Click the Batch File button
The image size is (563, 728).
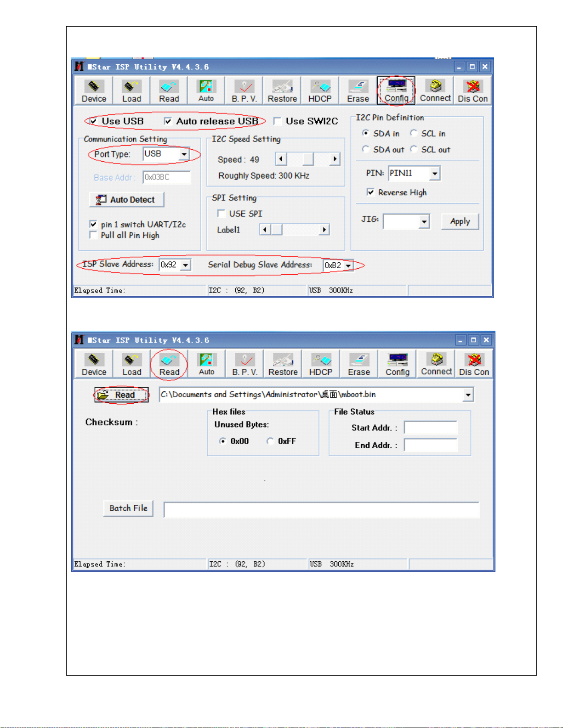click(x=128, y=508)
